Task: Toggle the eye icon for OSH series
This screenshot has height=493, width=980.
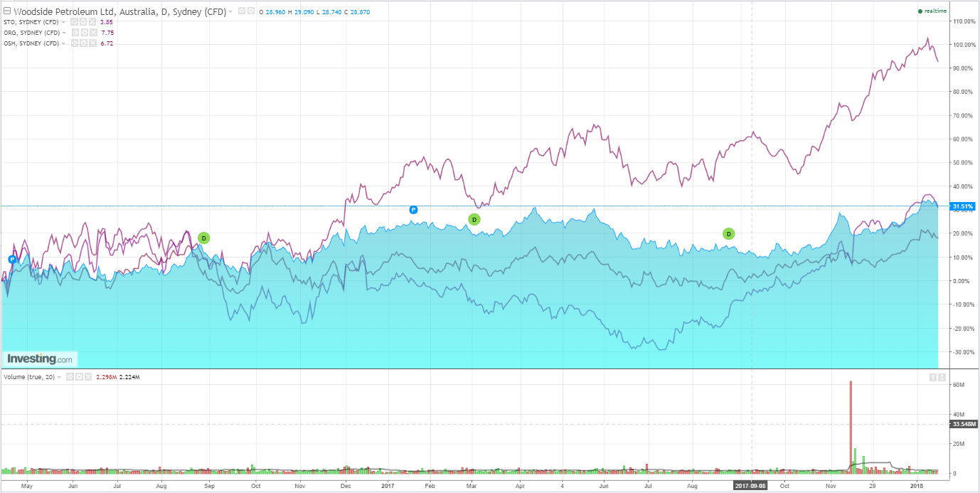Action: [75, 43]
